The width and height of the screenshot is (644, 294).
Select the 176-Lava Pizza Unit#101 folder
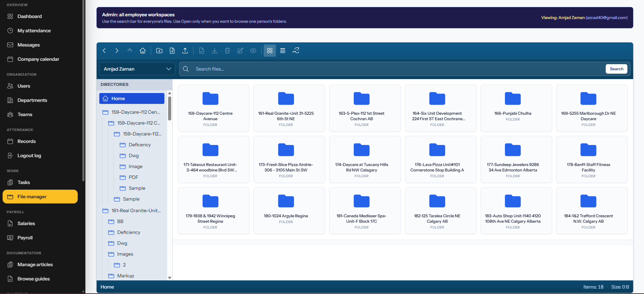[441, 159]
